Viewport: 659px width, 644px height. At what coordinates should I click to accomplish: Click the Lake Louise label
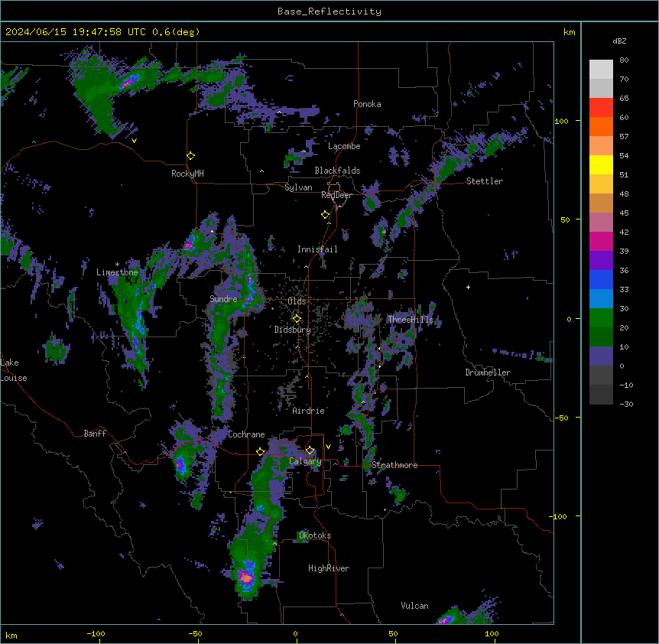tap(14, 370)
